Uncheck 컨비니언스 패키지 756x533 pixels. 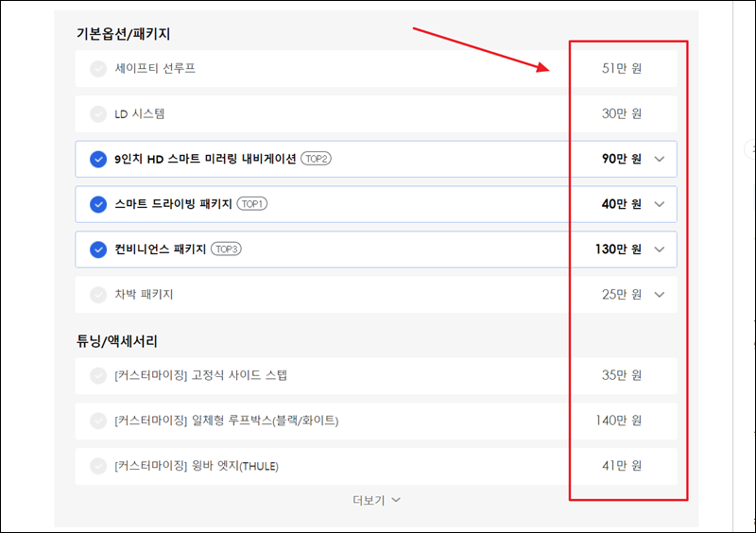coord(98,249)
